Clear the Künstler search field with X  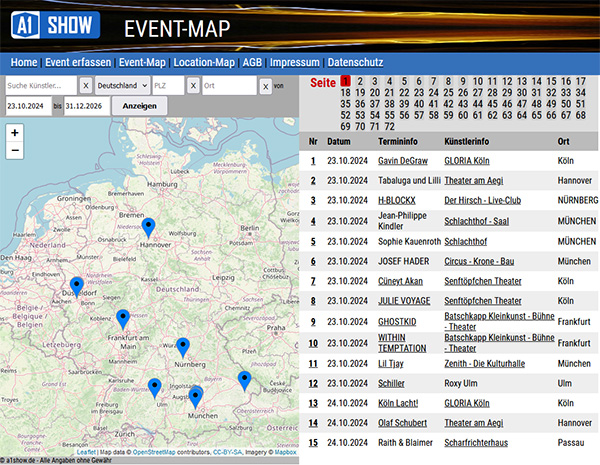86,86
